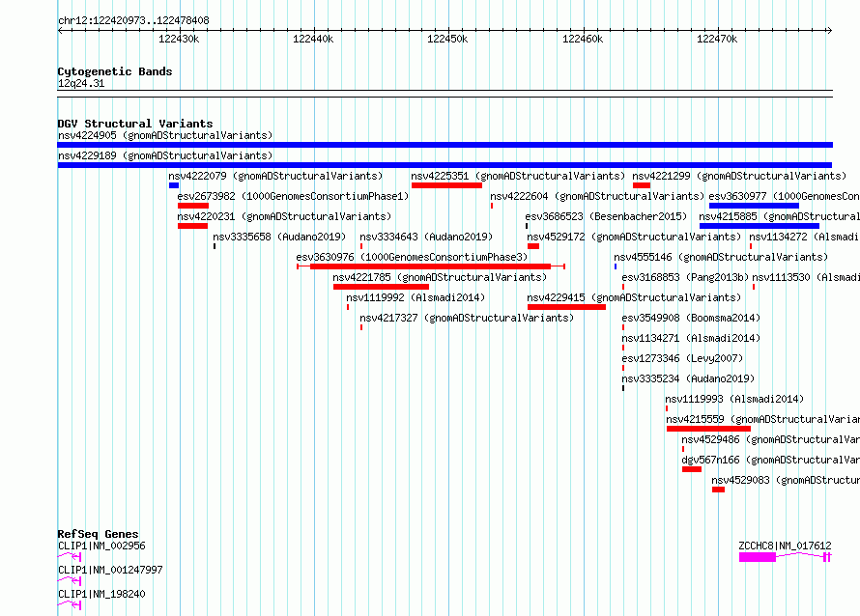Open the nsv4225351 variant label
This screenshot has width=860, height=616.
pos(518,176)
